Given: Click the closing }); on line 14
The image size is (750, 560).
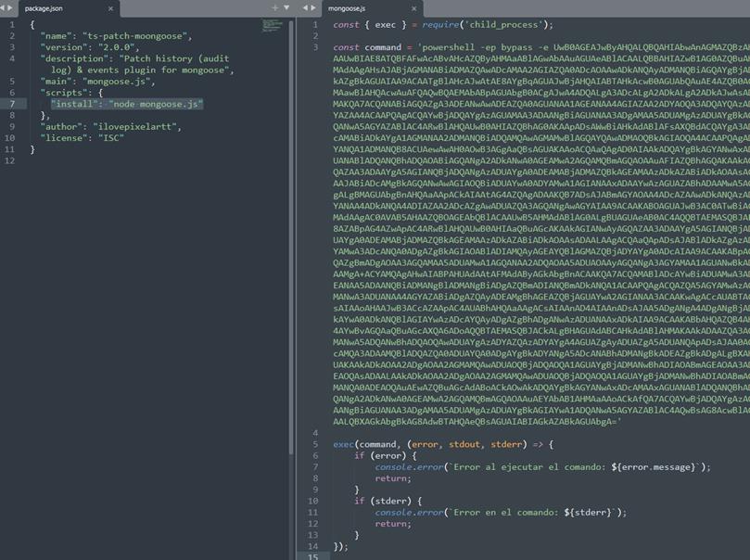Looking at the screenshot, I should click(x=340, y=547).
